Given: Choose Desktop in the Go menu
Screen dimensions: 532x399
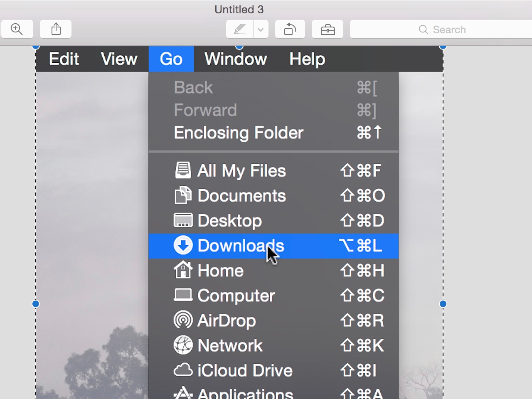Looking at the screenshot, I should point(273,221).
